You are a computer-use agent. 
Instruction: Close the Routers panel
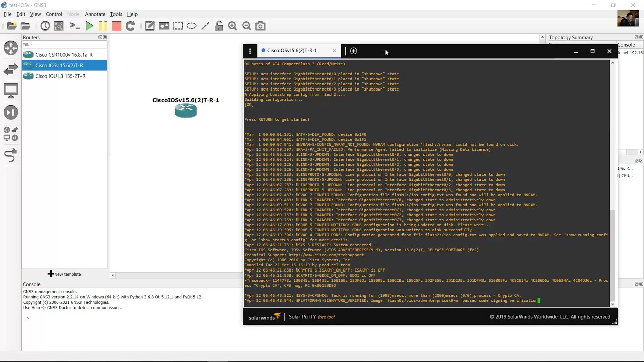pyautogui.click(x=105, y=37)
